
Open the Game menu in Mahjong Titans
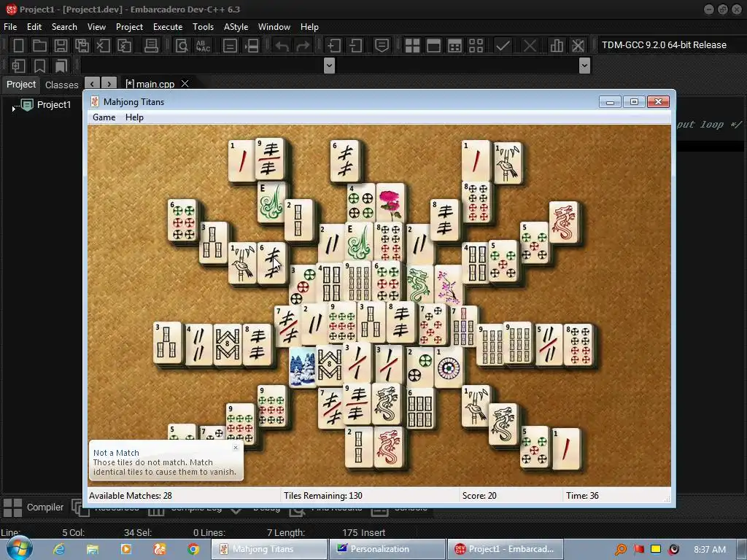coord(104,117)
